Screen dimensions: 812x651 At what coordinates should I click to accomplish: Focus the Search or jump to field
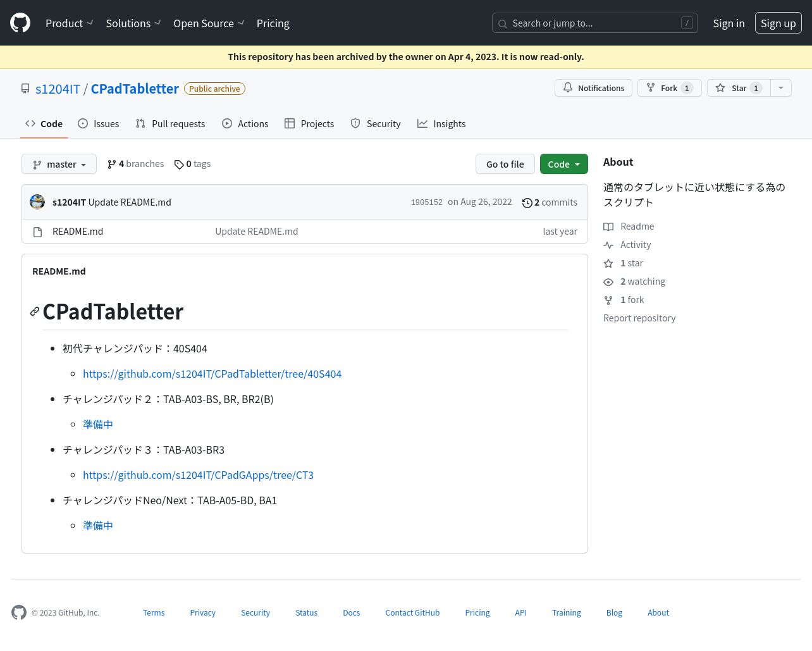pyautogui.click(x=594, y=23)
